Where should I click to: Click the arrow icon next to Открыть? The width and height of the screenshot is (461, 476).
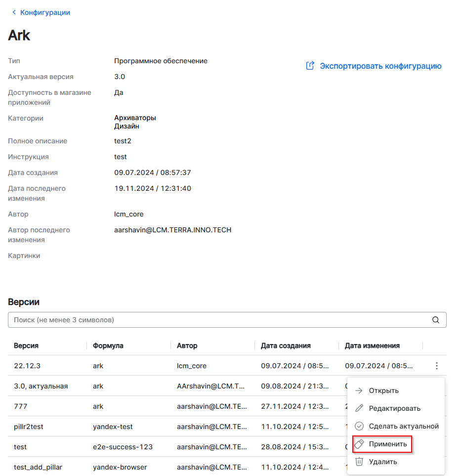(x=359, y=390)
